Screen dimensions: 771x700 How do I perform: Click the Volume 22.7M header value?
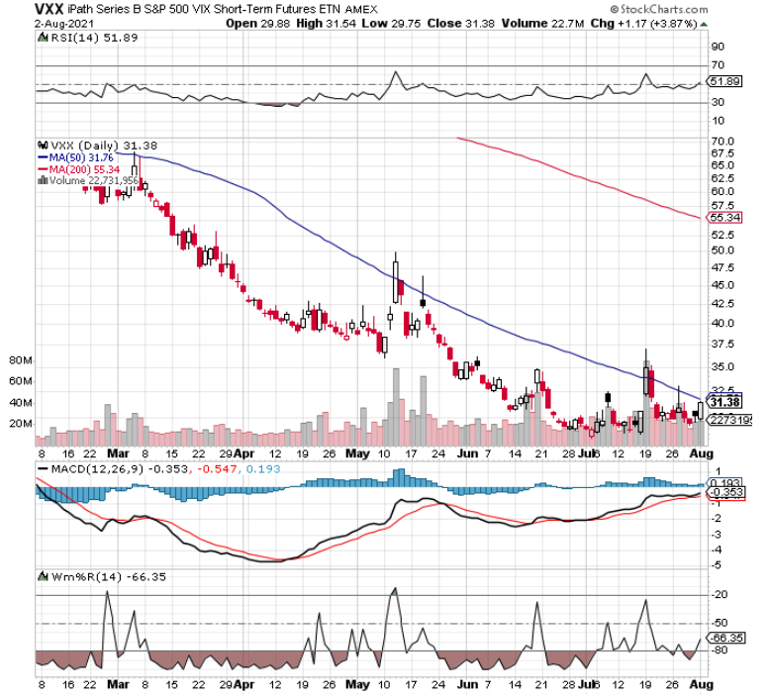[542, 24]
